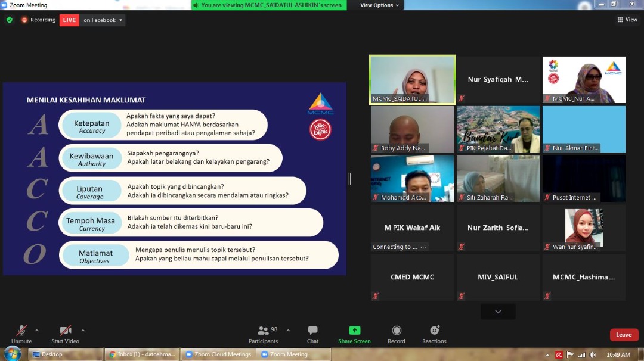Expand video options arrow beside Start Video
This screenshot has width=644, height=361.
click(x=83, y=330)
